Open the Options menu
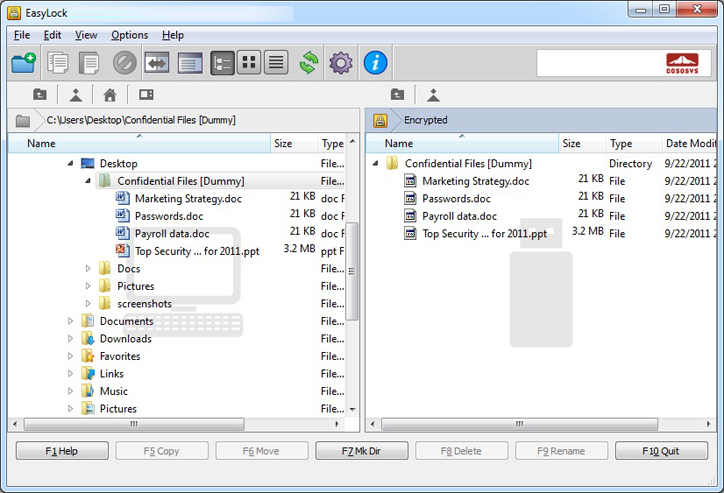This screenshot has height=493, width=724. pos(129,35)
